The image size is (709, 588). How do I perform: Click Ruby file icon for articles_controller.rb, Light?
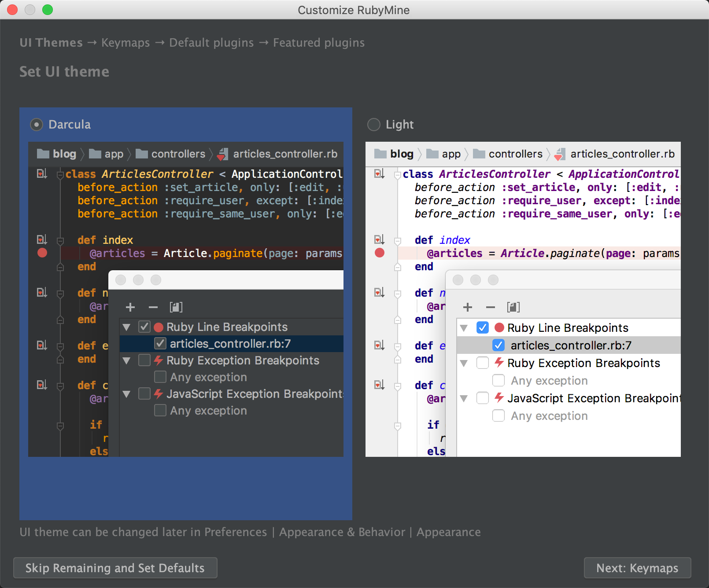pos(560,154)
